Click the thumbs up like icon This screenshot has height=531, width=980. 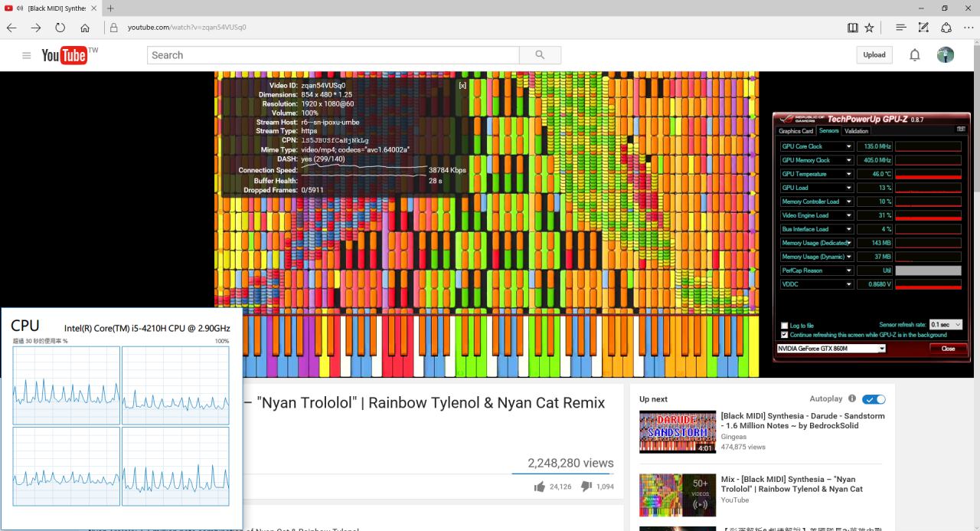[x=540, y=486]
